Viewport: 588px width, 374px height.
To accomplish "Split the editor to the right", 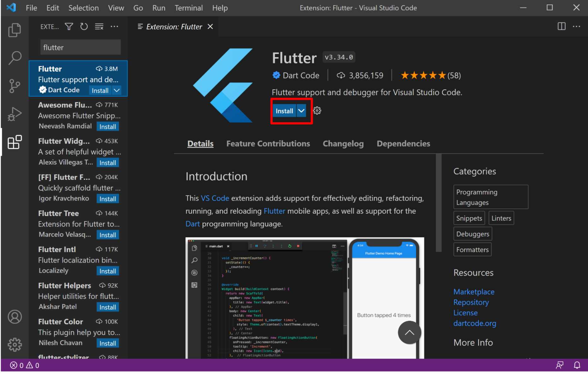I will [x=561, y=26].
